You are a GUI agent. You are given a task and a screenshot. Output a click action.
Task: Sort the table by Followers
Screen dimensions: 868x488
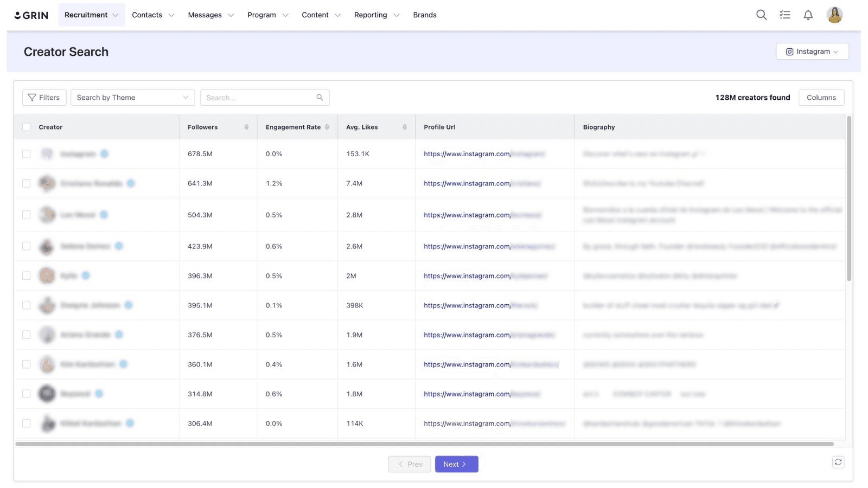[x=247, y=126]
